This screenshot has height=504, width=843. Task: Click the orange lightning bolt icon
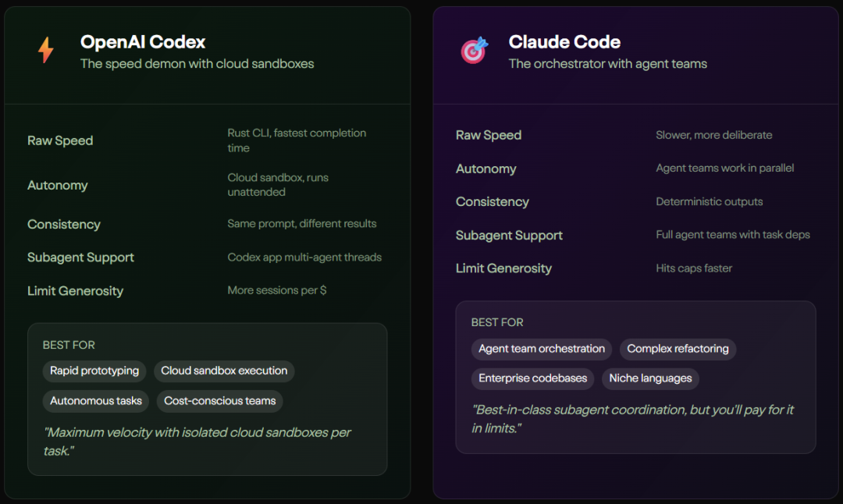(46, 51)
